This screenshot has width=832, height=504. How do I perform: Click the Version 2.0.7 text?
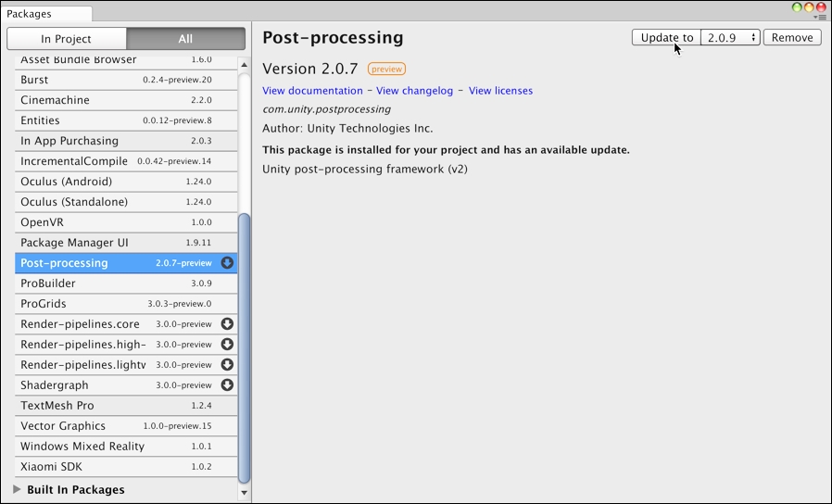pos(309,69)
